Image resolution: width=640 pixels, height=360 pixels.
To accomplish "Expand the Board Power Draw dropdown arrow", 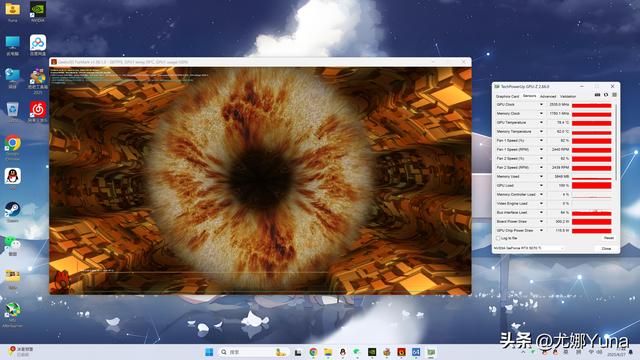I will coord(541,221).
